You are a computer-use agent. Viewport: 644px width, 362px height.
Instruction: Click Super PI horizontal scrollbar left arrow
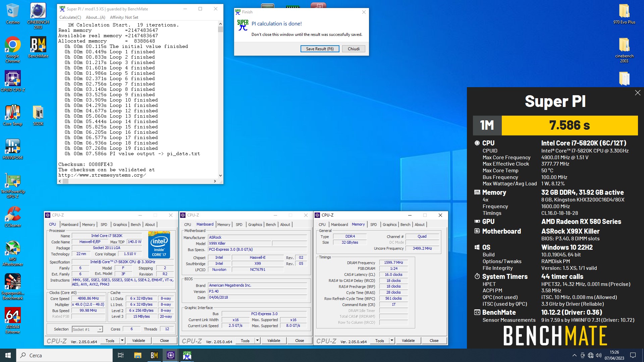click(x=60, y=181)
